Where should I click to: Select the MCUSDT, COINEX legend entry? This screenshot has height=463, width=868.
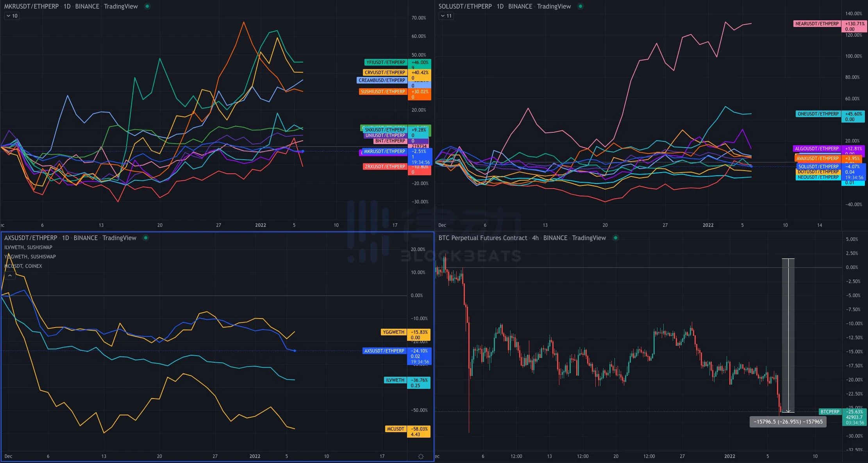[x=23, y=266]
